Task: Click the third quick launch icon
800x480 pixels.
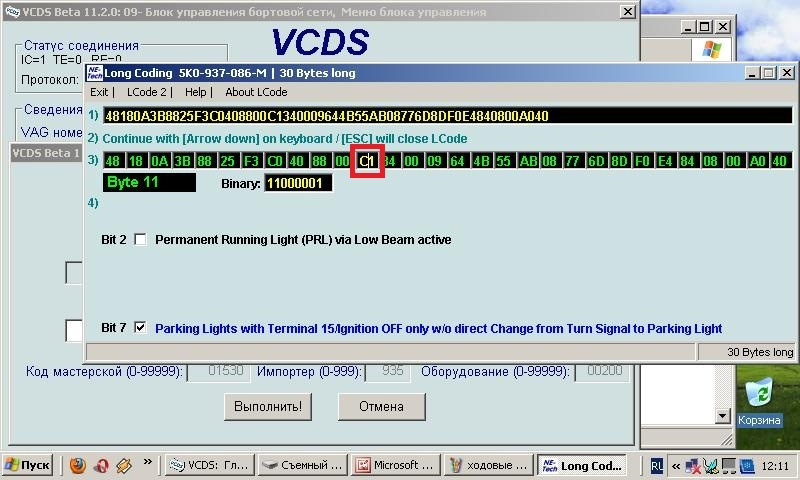Action: (x=124, y=465)
